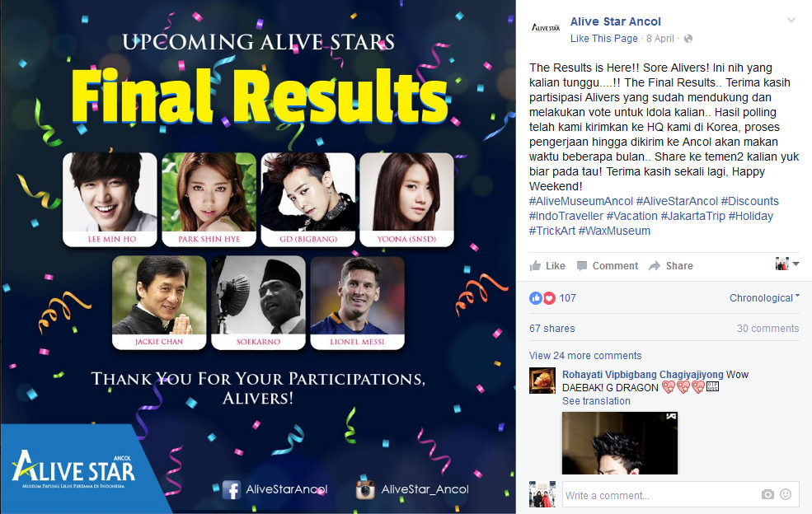Click See translation under the comment
This screenshot has width=812, height=514.
point(596,401)
